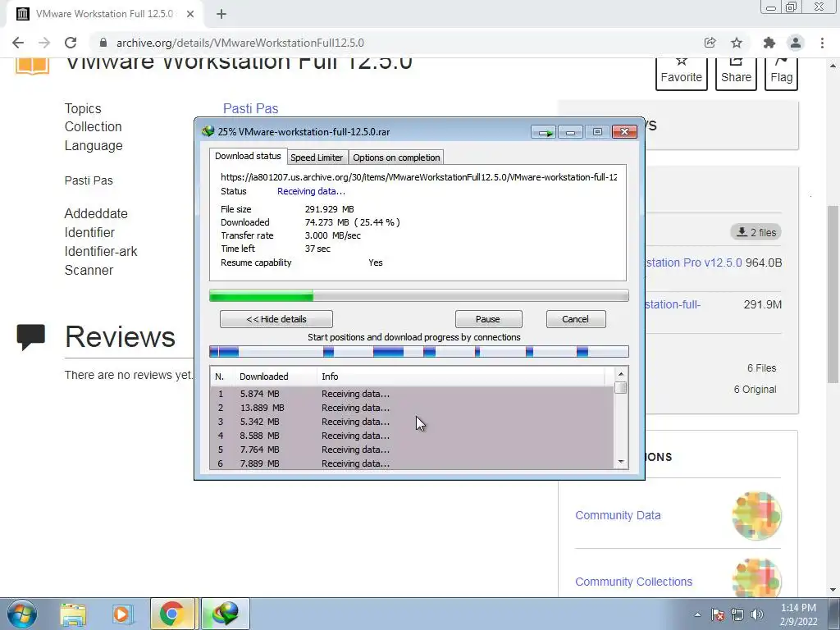Click the Flag button
Viewport: 840px width, 630px height.
781,72
